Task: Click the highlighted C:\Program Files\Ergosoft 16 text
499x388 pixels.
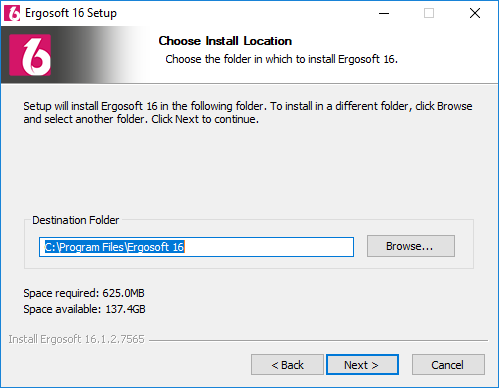Action: pyautogui.click(x=114, y=247)
